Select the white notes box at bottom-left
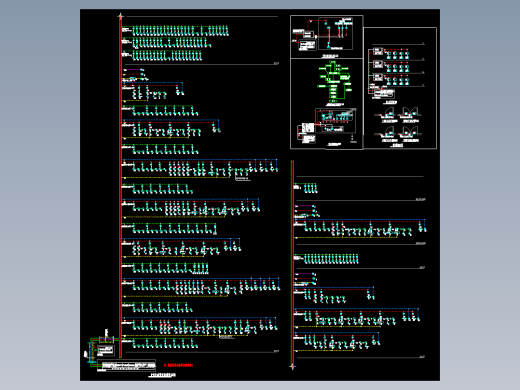The image size is (520, 390). click(127, 366)
